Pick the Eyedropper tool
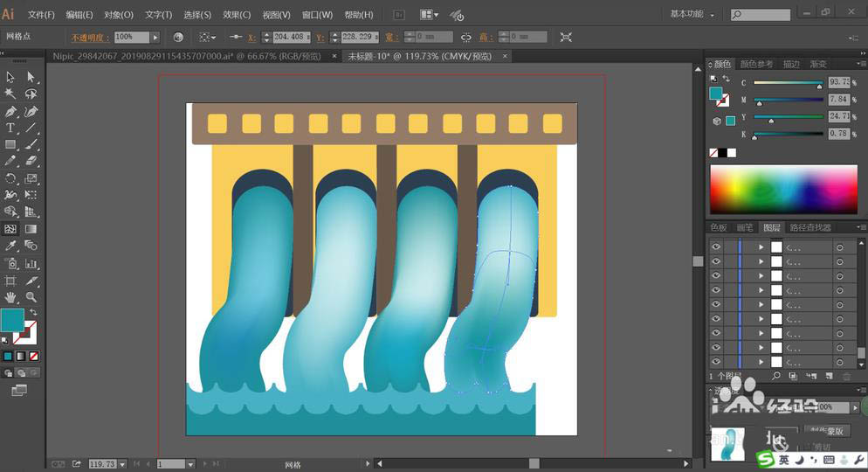 pyautogui.click(x=10, y=246)
